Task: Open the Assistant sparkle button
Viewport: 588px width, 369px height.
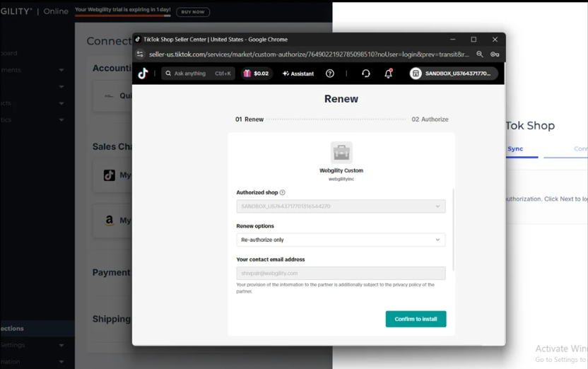Action: tap(298, 74)
